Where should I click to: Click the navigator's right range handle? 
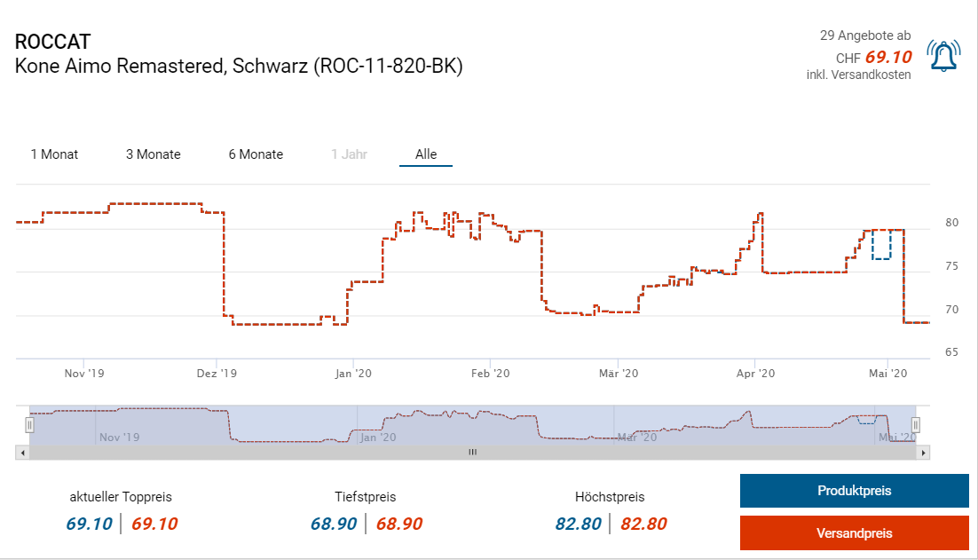click(x=917, y=425)
